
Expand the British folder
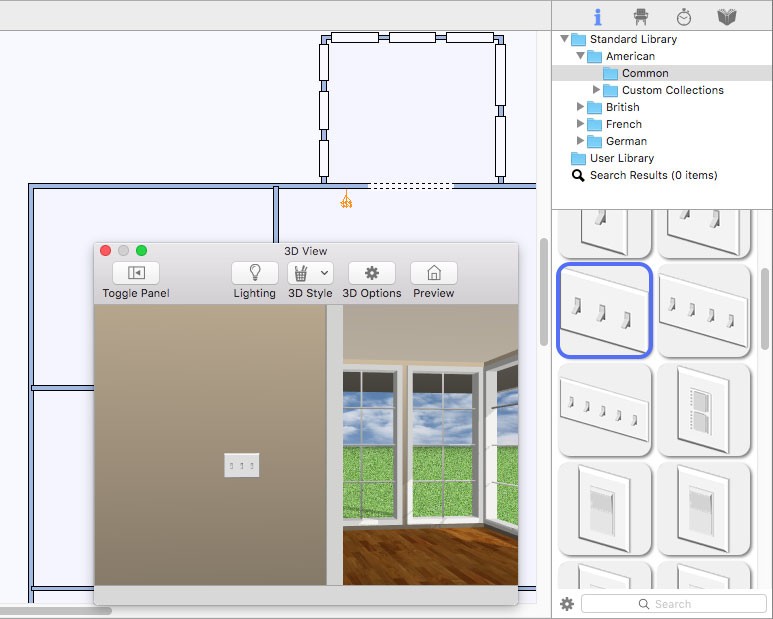(x=580, y=106)
